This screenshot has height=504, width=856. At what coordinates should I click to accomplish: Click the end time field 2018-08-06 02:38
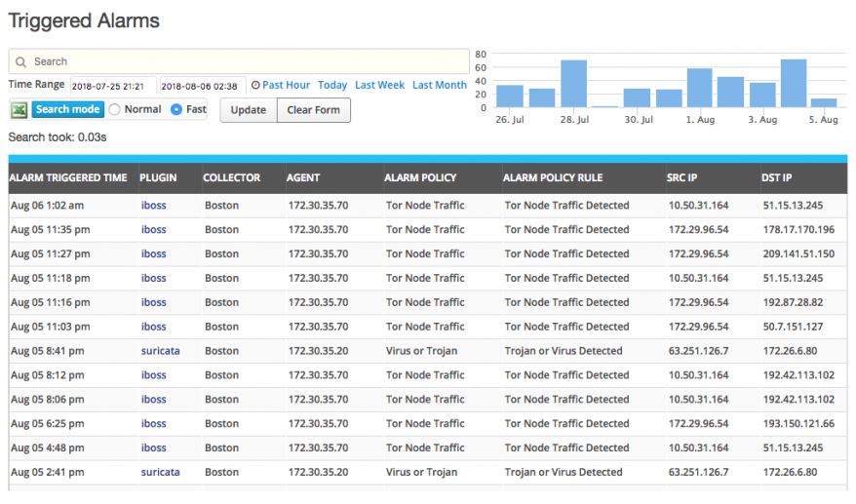(x=202, y=87)
